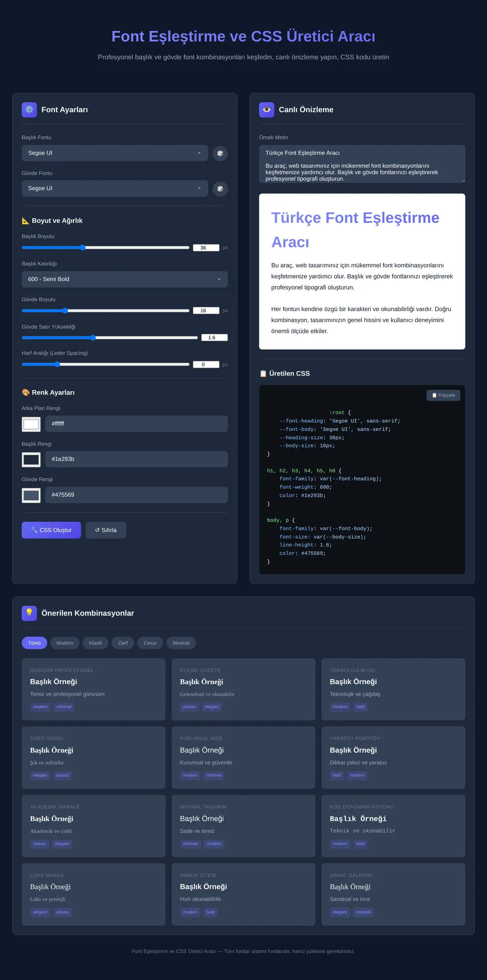The width and height of the screenshot is (487, 980).
Task: Select the Klasik Gazete combination card
Action: tap(243, 689)
